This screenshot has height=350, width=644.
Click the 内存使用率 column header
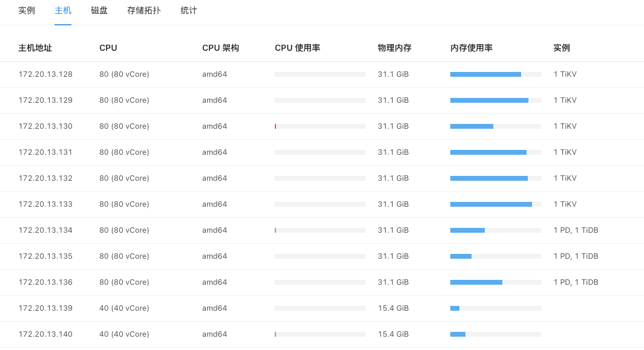pyautogui.click(x=471, y=48)
